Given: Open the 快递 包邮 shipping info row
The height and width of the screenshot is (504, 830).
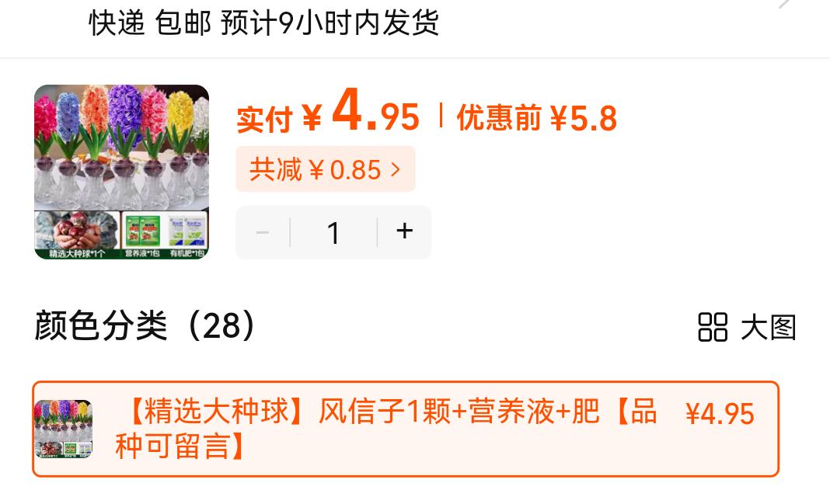Looking at the screenshot, I should (x=415, y=23).
